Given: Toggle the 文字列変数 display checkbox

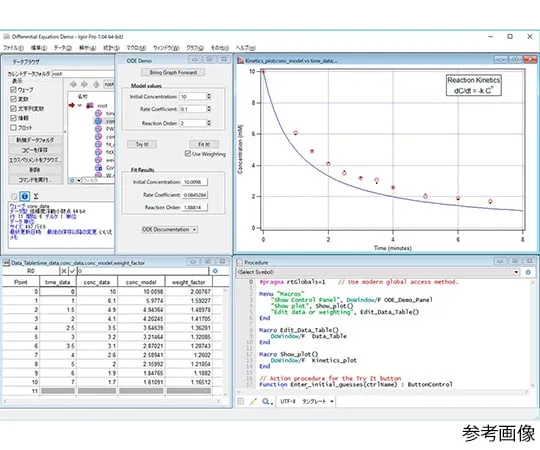Looking at the screenshot, I should pyautogui.click(x=13, y=108).
